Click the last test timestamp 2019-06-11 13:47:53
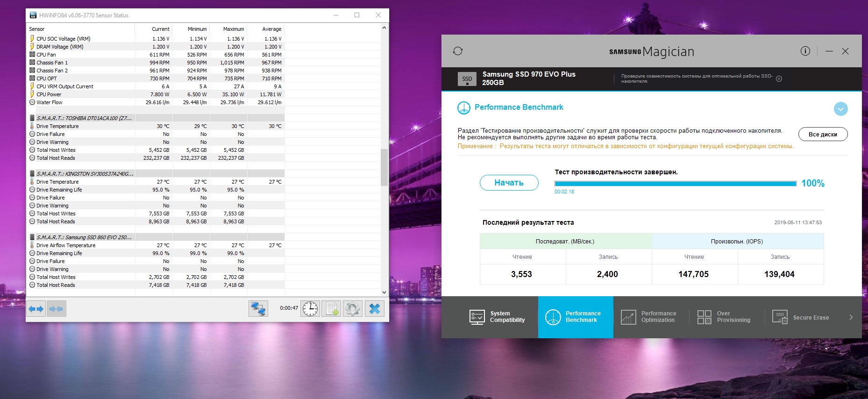This screenshot has height=399, width=868. 798,222
